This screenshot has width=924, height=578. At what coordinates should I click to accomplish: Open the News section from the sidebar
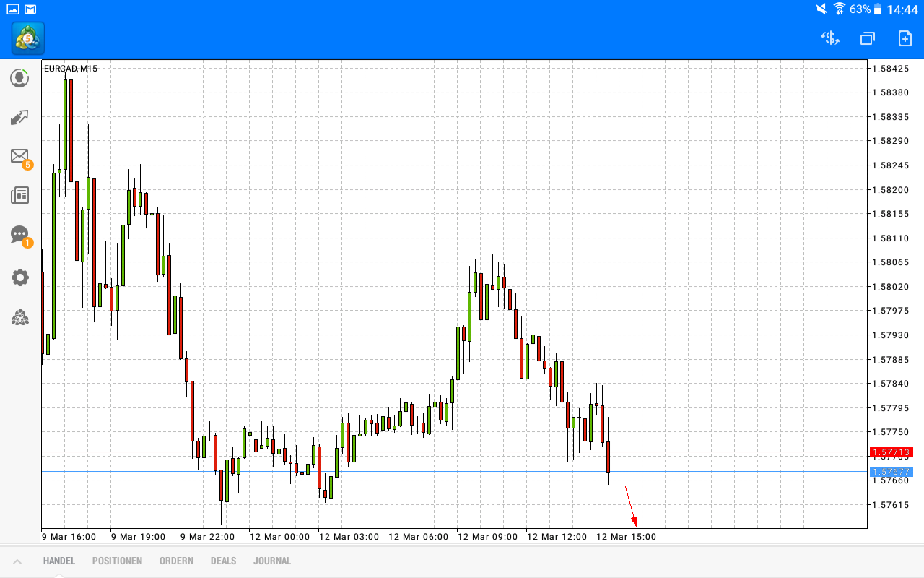[x=19, y=195]
